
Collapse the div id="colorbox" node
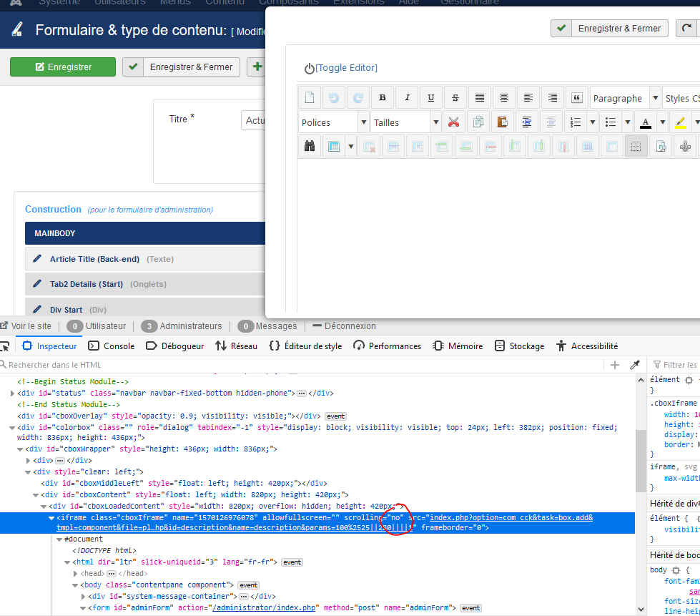[x=12, y=428]
